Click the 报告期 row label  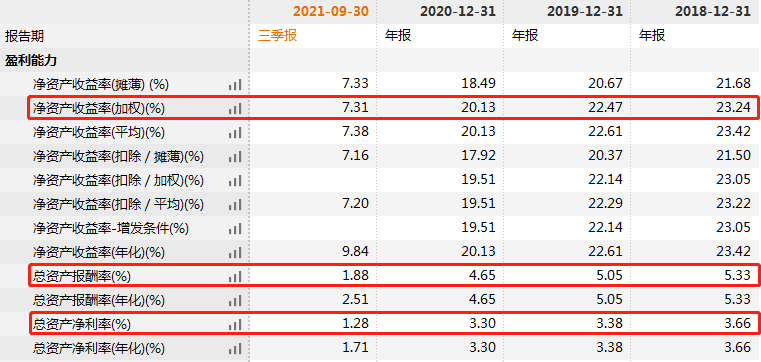(24, 36)
